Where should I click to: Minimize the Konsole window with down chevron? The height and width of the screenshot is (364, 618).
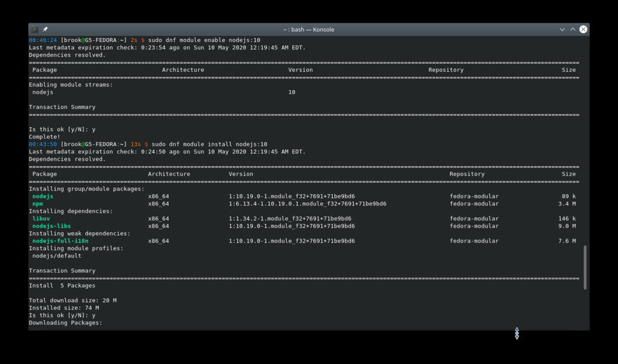562,30
